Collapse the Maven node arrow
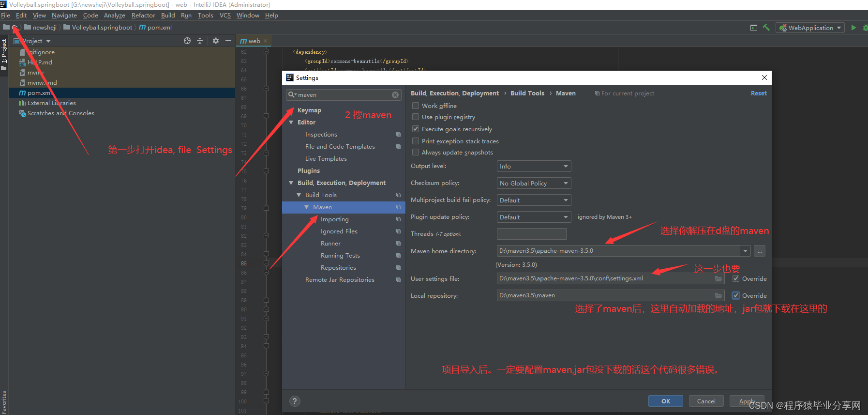The width and height of the screenshot is (868, 415). (x=307, y=207)
